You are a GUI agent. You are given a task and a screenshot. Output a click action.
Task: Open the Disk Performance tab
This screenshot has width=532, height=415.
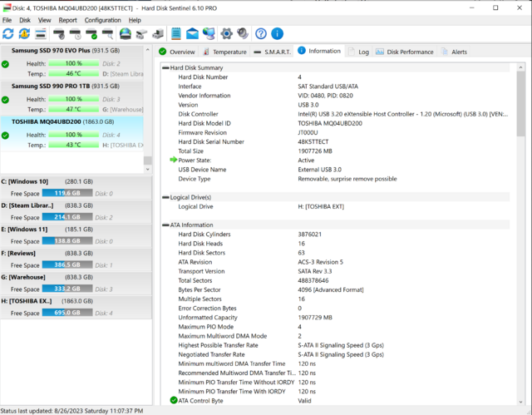tap(404, 52)
